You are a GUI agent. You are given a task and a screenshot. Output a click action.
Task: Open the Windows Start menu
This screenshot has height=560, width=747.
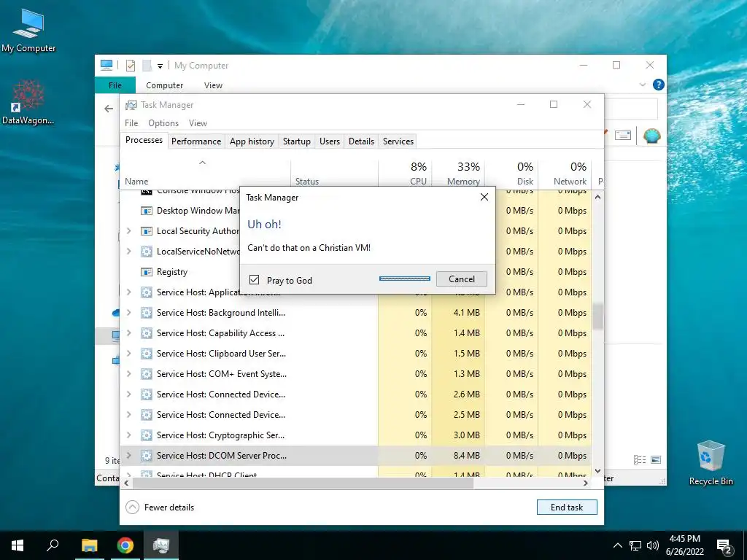tap(18, 545)
